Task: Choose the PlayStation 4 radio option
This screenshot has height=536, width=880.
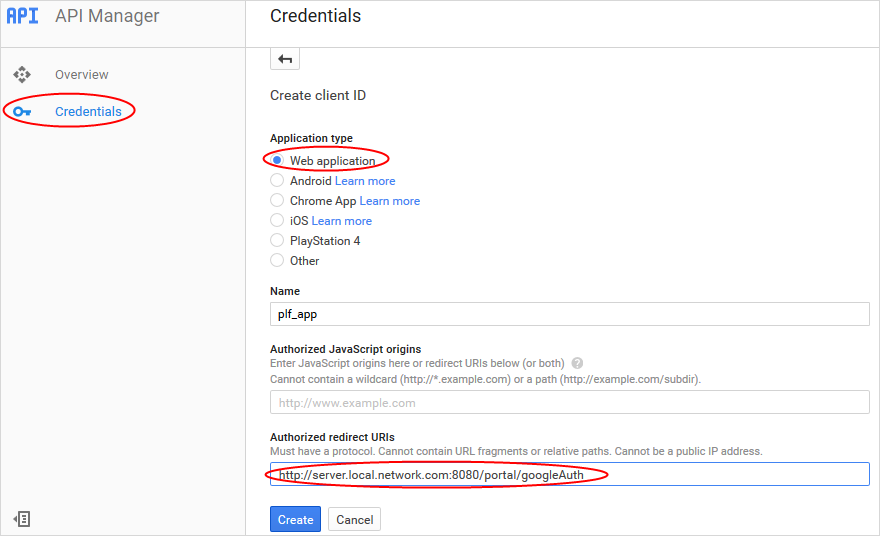Action: (277, 240)
